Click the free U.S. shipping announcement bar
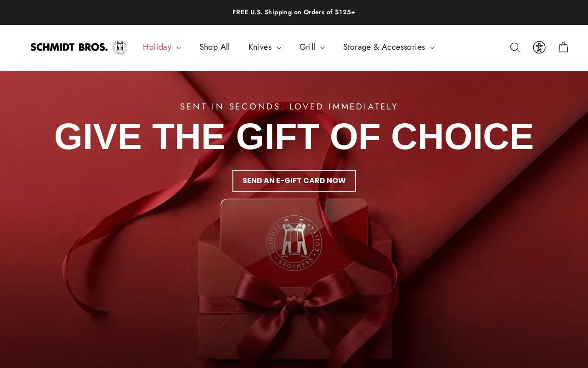 click(294, 12)
